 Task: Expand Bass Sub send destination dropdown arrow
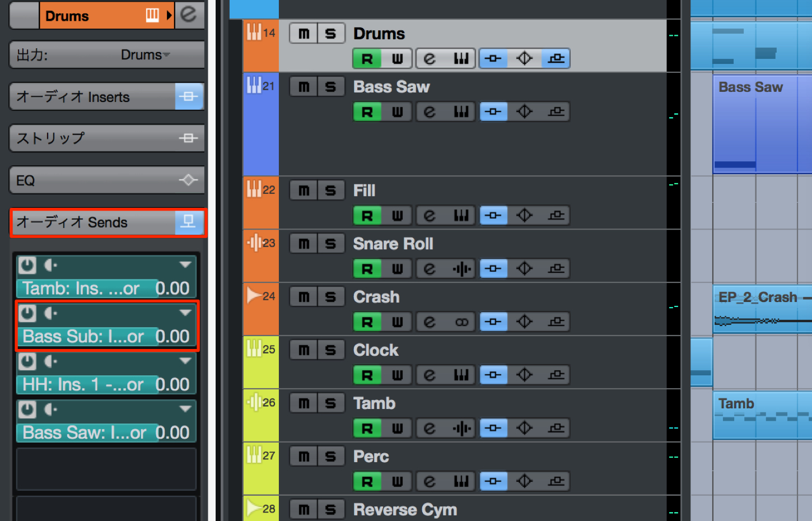click(185, 313)
